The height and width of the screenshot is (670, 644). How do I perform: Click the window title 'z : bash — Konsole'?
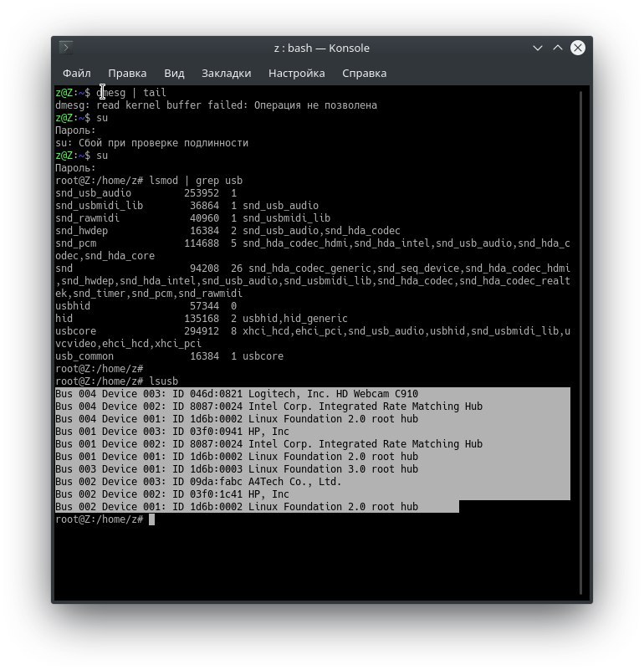(322, 48)
